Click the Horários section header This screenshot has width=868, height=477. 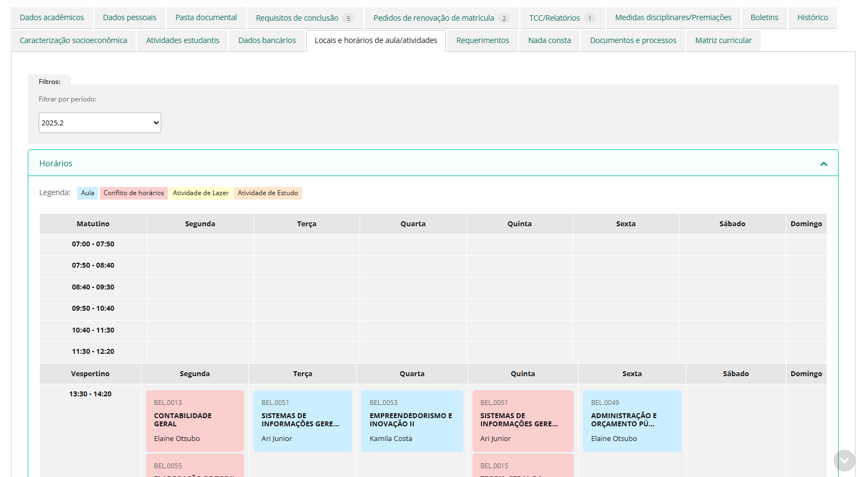coord(56,164)
